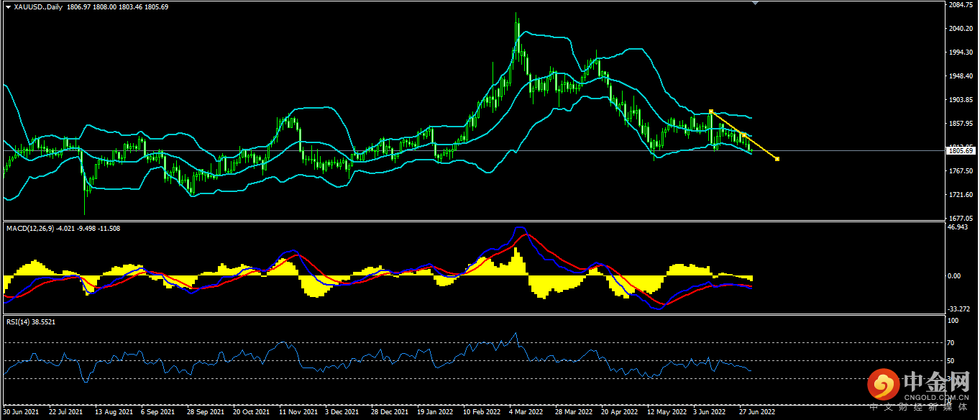Select the trendline's lower end handle

point(777,159)
